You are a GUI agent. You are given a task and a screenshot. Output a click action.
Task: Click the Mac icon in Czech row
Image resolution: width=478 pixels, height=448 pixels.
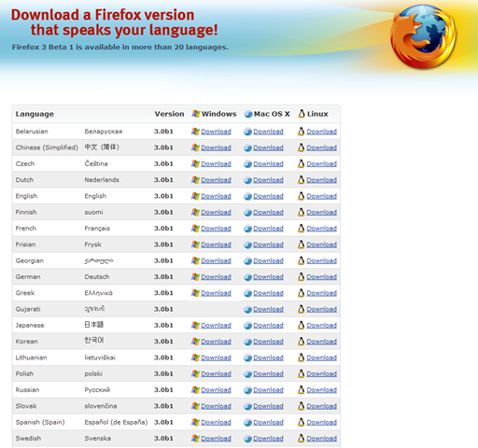coord(247,164)
